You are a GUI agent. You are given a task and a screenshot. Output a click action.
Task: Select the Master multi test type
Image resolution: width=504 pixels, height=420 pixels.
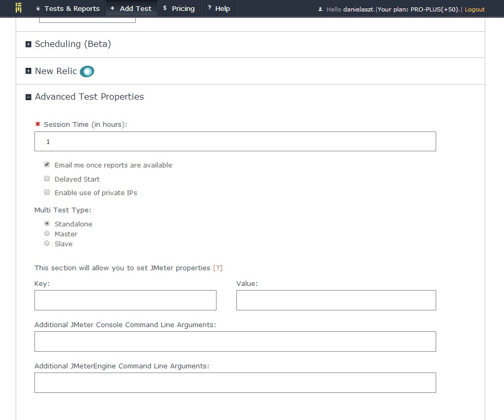[x=47, y=233]
